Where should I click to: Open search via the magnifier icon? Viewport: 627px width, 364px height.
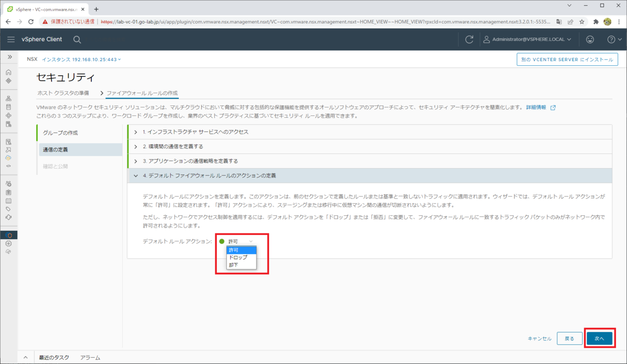click(76, 39)
